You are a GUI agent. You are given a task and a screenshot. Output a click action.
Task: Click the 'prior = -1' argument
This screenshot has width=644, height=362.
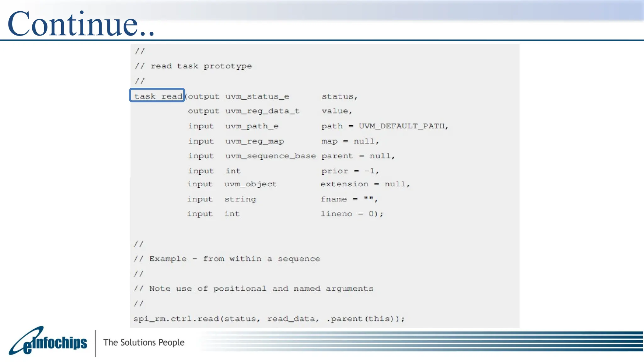click(350, 171)
